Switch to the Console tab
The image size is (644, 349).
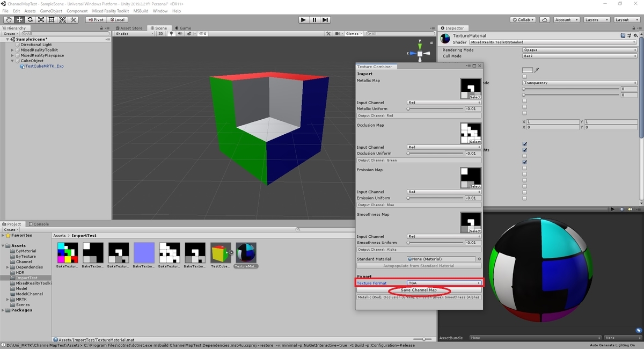pyautogui.click(x=39, y=224)
